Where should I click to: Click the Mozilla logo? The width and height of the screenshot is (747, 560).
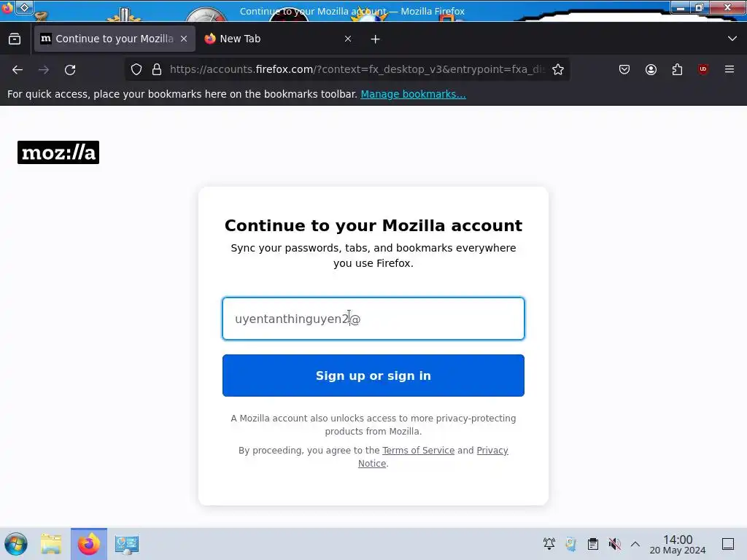[58, 152]
